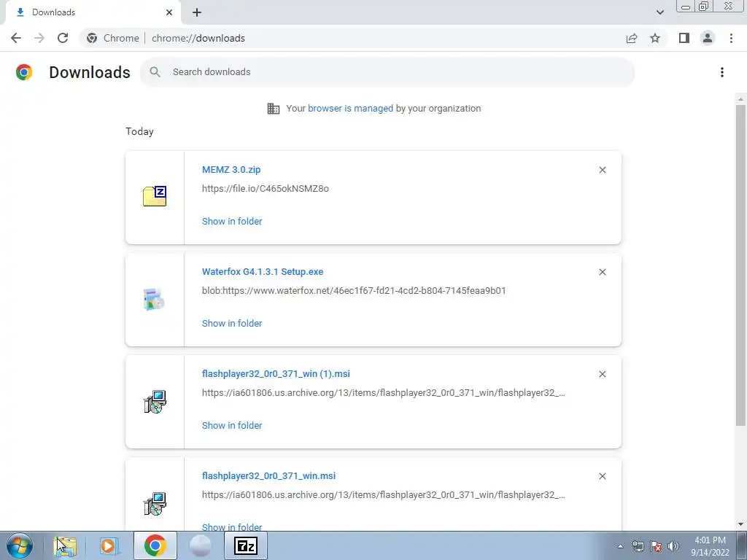Click the waterfox.net blob URL
The image size is (747, 560).
click(x=354, y=290)
